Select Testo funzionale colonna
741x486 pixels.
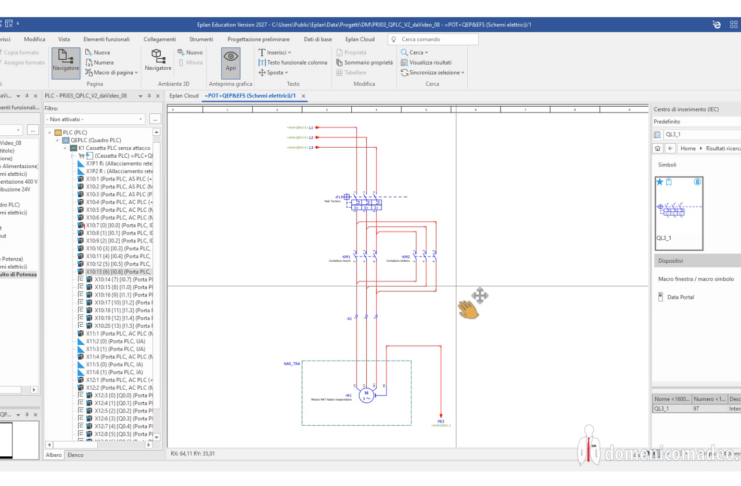(x=293, y=62)
